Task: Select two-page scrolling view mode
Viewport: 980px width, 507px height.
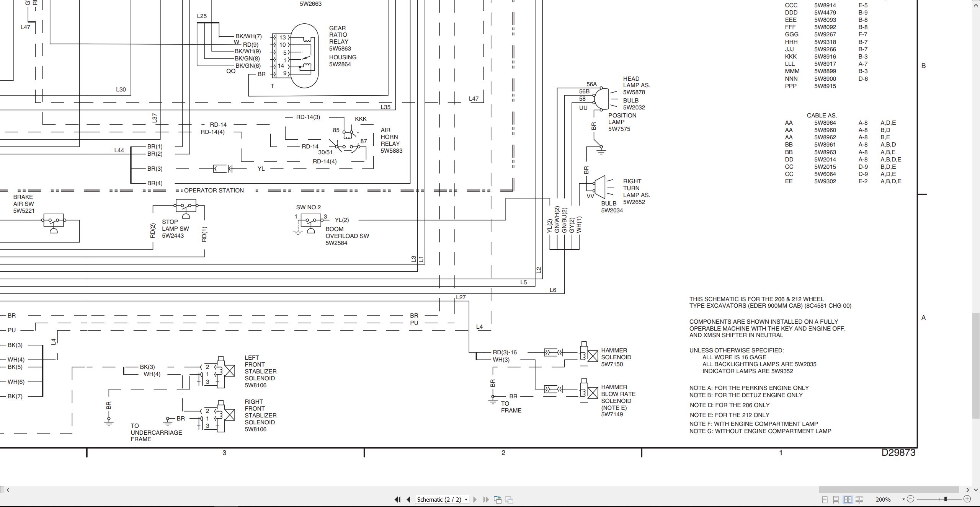Action: 859,499
